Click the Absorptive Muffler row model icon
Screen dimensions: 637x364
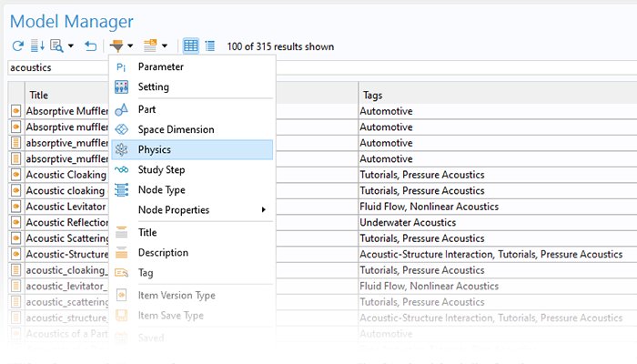point(15,111)
